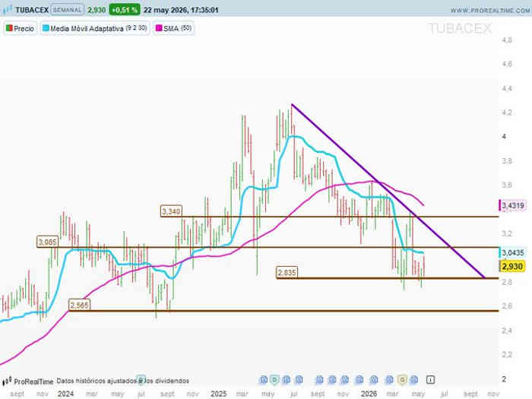Screen dimensions: 532x399
Task: Click the bar chart icon beside TUBACEX
Action: [x=7, y=10]
